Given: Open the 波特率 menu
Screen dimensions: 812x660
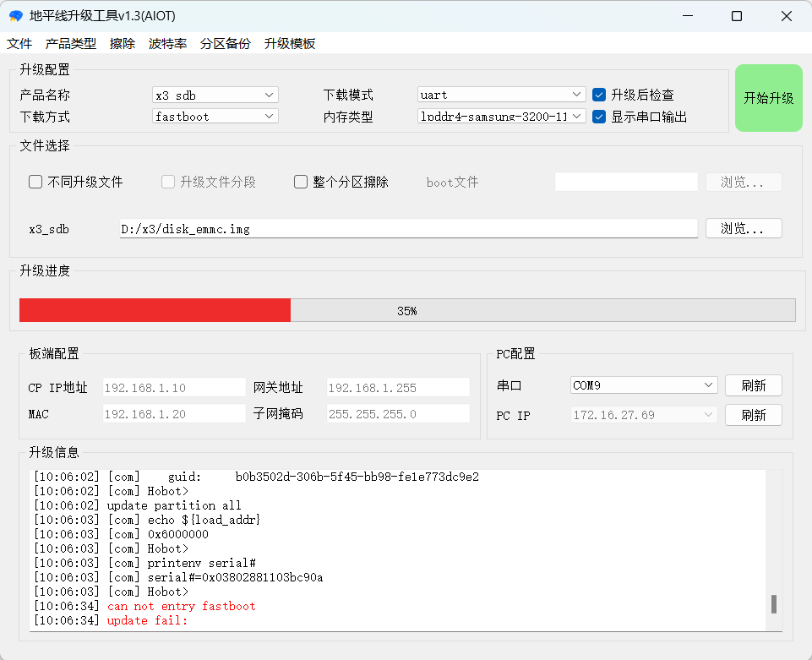Looking at the screenshot, I should (167, 43).
